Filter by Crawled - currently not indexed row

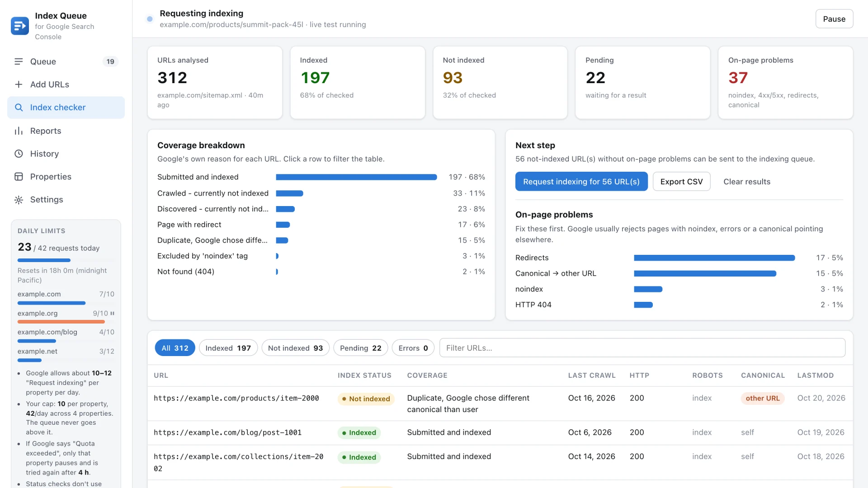coord(321,193)
